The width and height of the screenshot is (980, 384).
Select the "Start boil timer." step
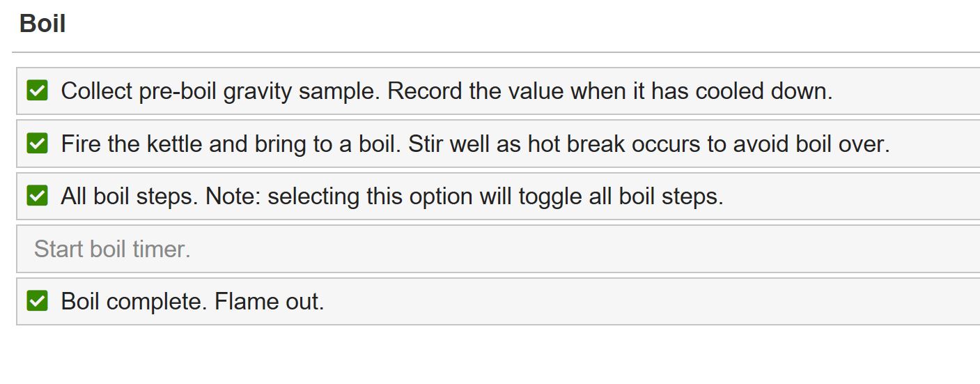tap(112, 249)
